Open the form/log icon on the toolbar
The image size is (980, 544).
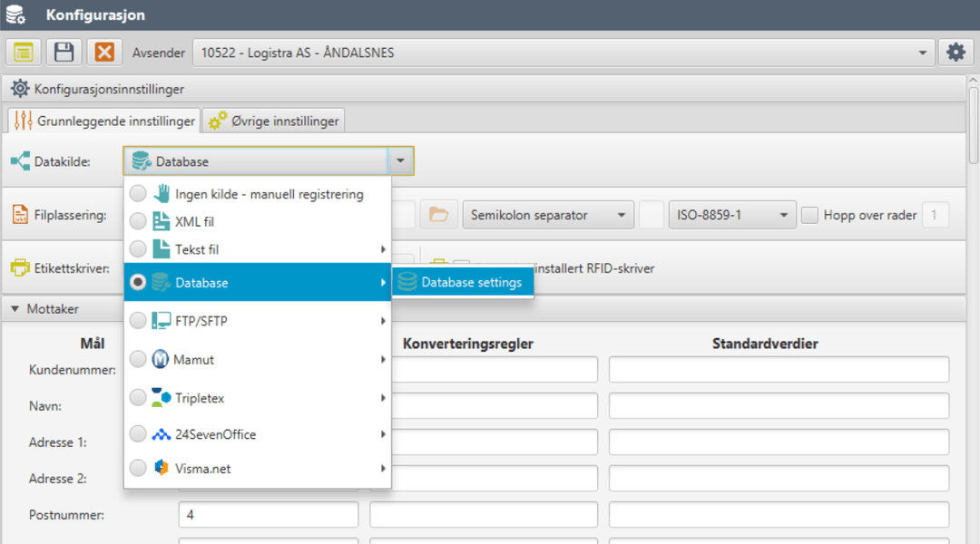(x=23, y=52)
